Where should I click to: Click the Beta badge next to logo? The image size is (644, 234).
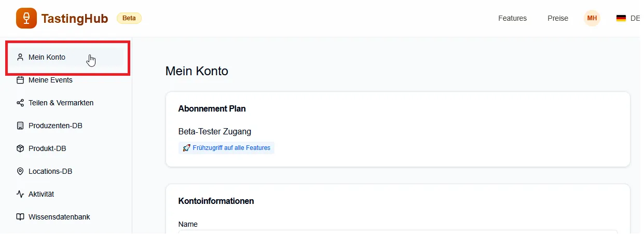[129, 18]
